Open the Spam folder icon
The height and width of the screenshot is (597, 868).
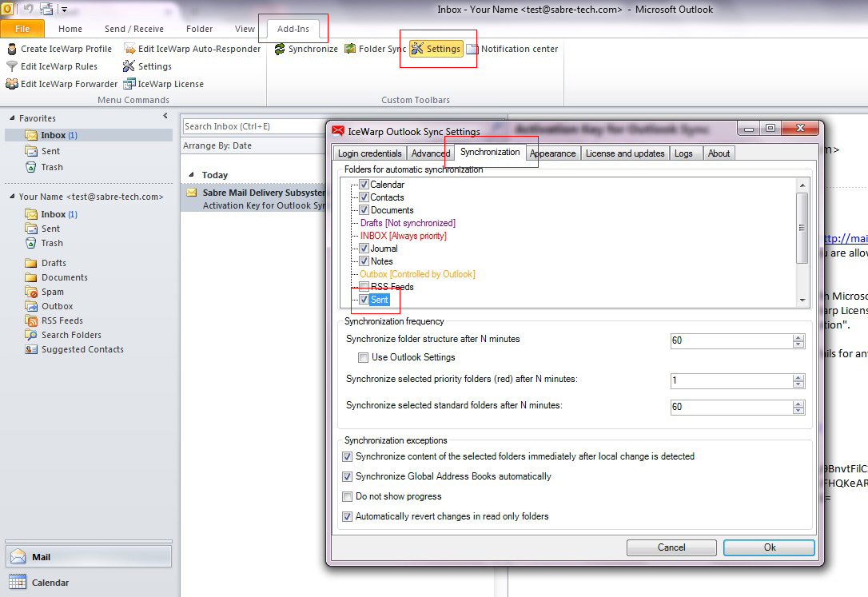(x=31, y=292)
